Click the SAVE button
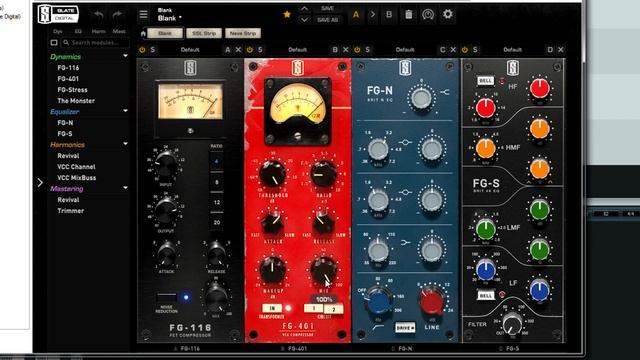 (327, 9)
